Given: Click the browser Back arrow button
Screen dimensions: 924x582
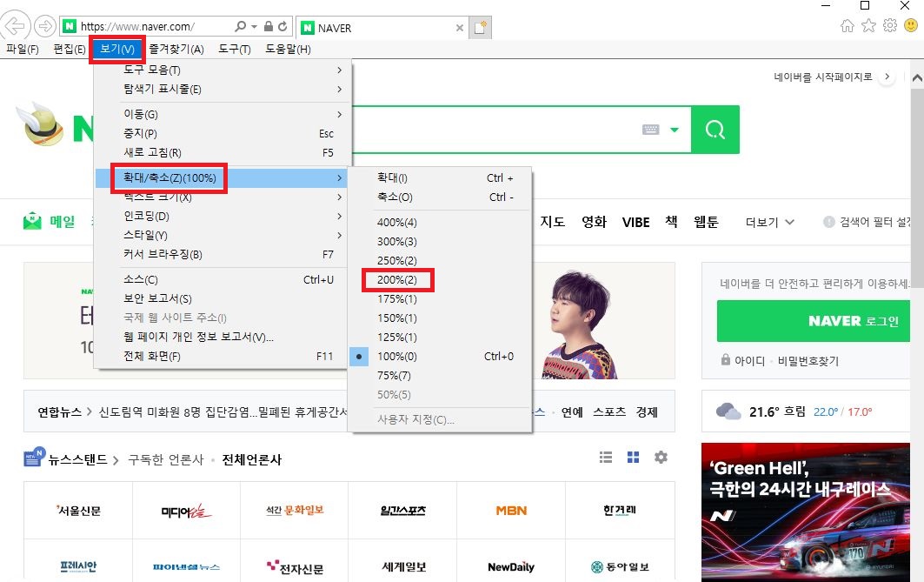Looking at the screenshot, I should (16, 26).
